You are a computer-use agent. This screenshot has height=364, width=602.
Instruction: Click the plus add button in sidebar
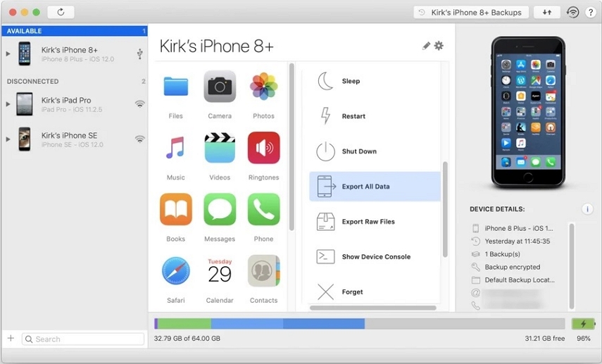11,338
